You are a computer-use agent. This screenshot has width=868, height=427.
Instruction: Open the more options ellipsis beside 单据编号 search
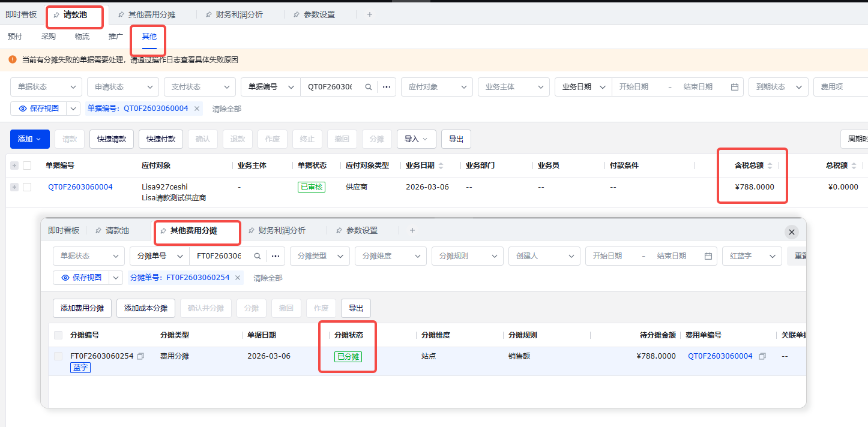(x=387, y=87)
